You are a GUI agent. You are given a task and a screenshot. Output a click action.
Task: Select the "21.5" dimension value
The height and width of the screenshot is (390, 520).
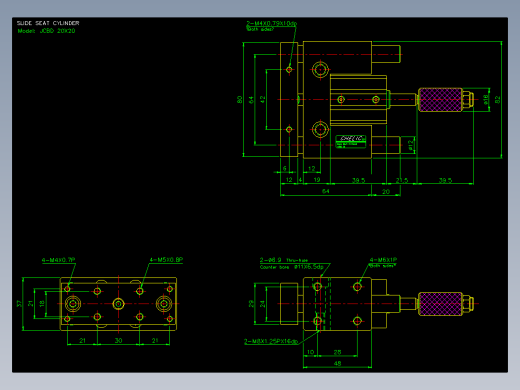402,180
